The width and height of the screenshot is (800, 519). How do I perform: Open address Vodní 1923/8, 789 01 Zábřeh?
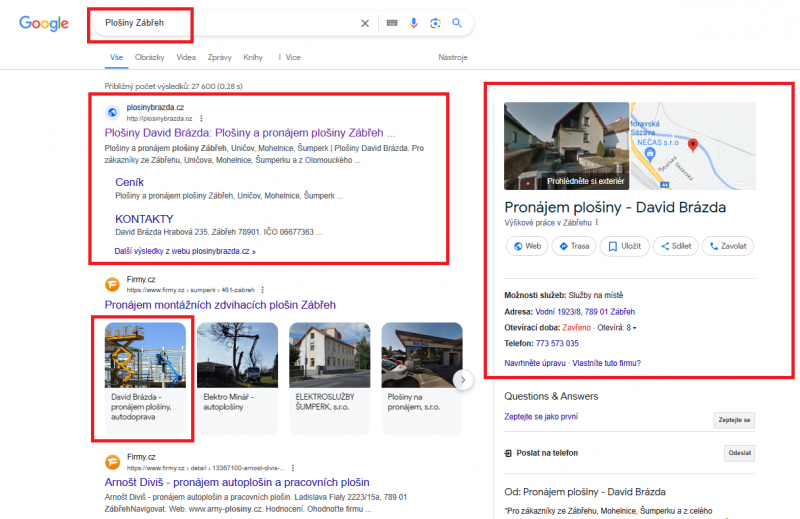[x=585, y=312]
